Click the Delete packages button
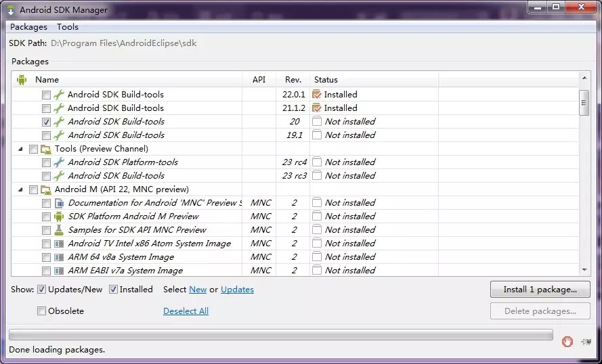 540,311
